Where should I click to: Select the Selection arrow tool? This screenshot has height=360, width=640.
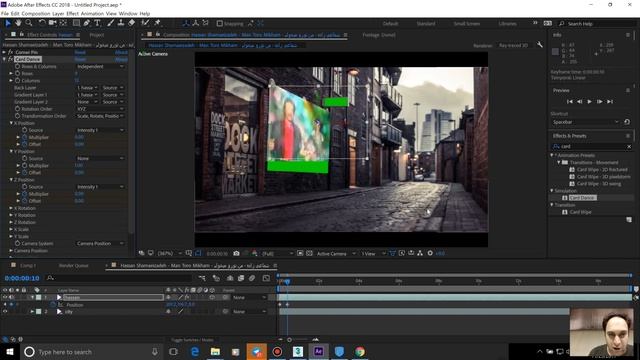(8, 23)
